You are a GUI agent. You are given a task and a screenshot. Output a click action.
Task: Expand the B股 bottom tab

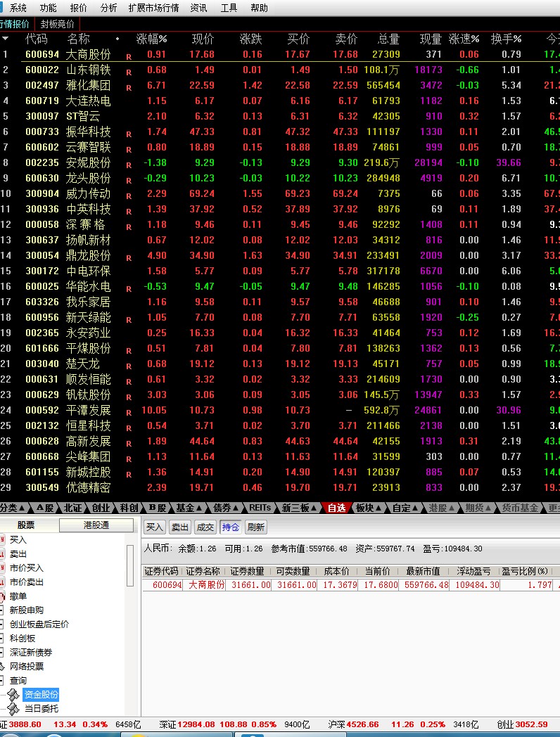pos(158,508)
